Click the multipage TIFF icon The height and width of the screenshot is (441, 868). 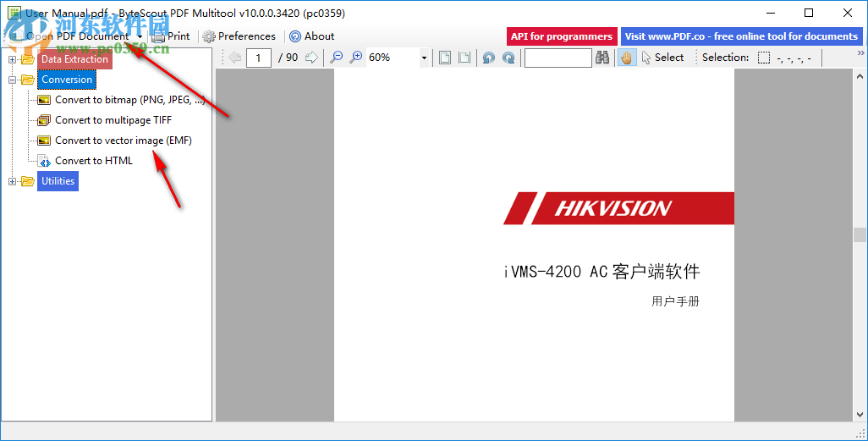44,120
